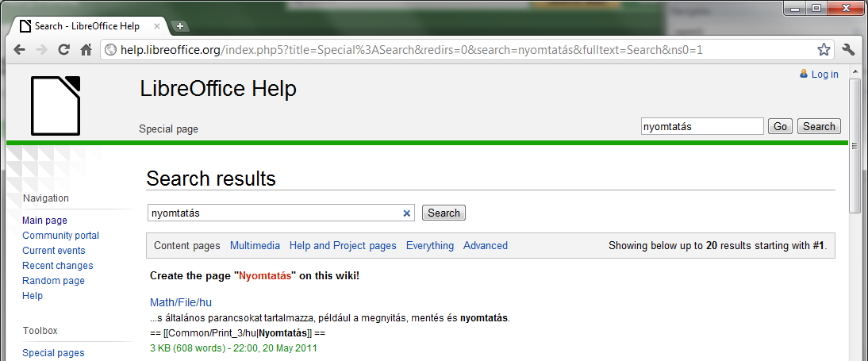The height and width of the screenshot is (361, 868).
Task: Click the Log in user icon
Action: 804,74
